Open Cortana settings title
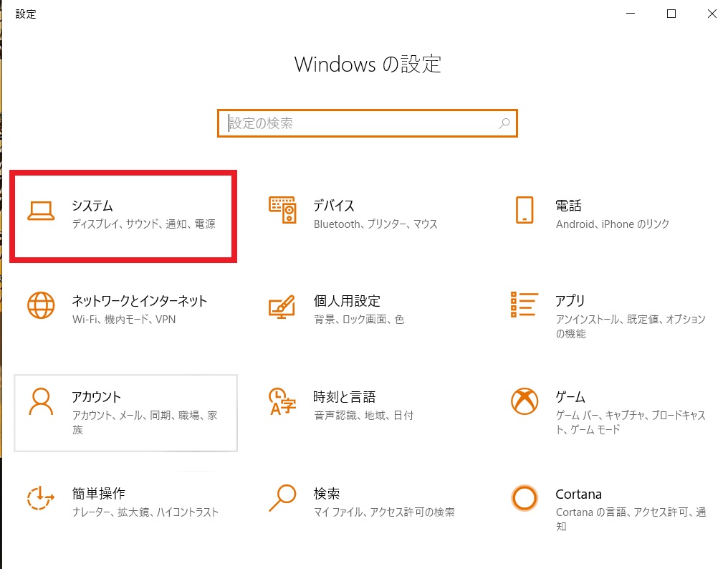The image size is (728, 569). 578,494
